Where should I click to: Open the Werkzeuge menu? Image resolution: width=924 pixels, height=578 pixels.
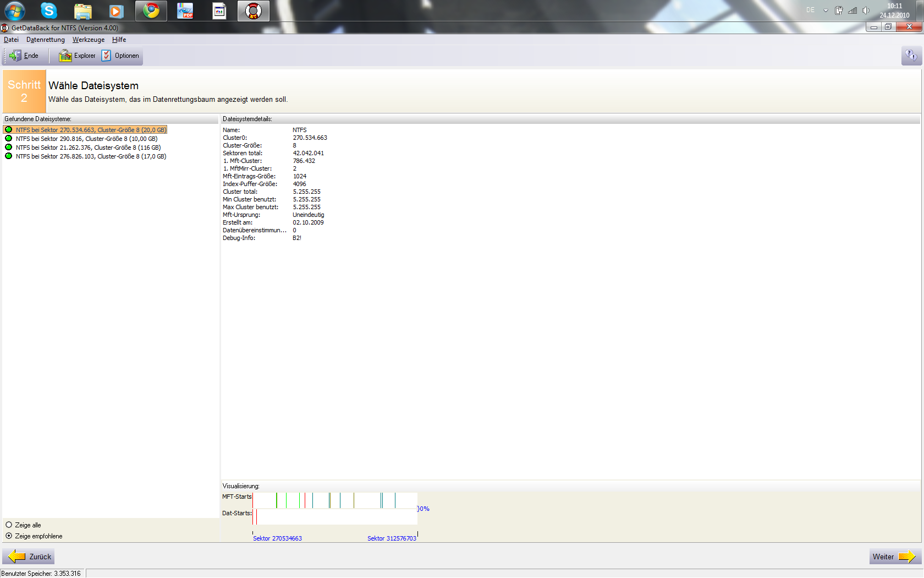tap(89, 40)
